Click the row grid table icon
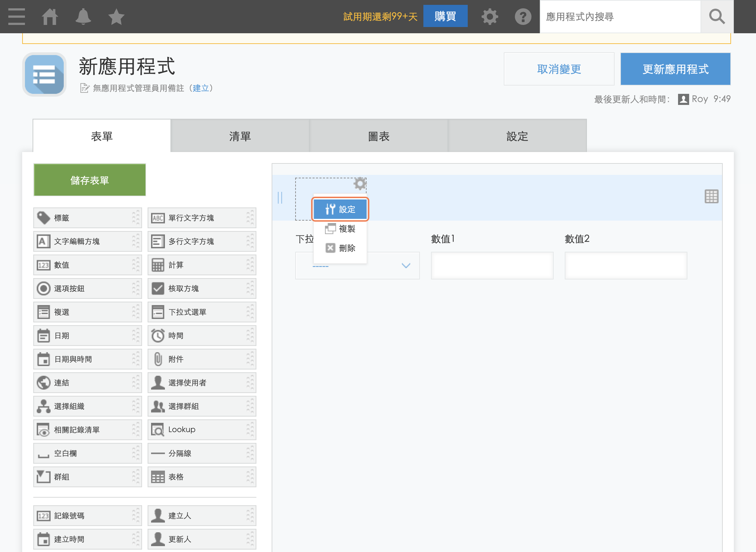The height and width of the screenshot is (552, 756). pos(711,196)
